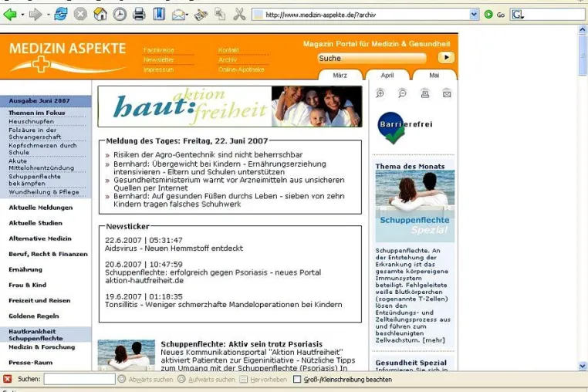The image size is (588, 392).
Task: Open Schuppenflechte: Aktiv sein trotz Psoriasis article
Action: pyautogui.click(x=242, y=344)
